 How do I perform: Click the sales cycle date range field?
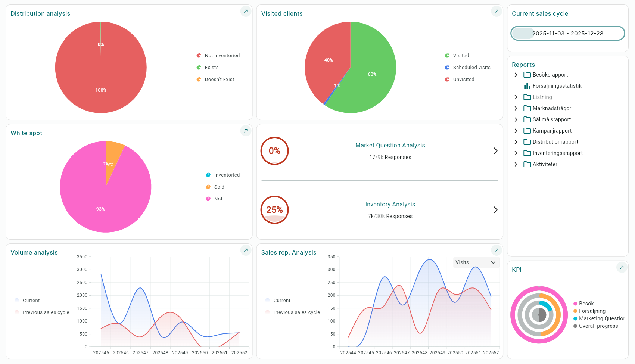tap(567, 33)
